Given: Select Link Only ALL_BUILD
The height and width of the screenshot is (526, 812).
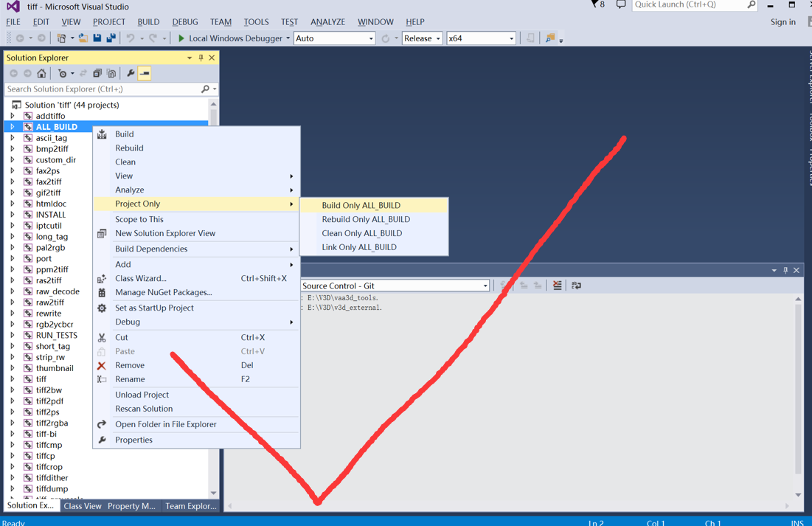Looking at the screenshot, I should pos(374,247).
